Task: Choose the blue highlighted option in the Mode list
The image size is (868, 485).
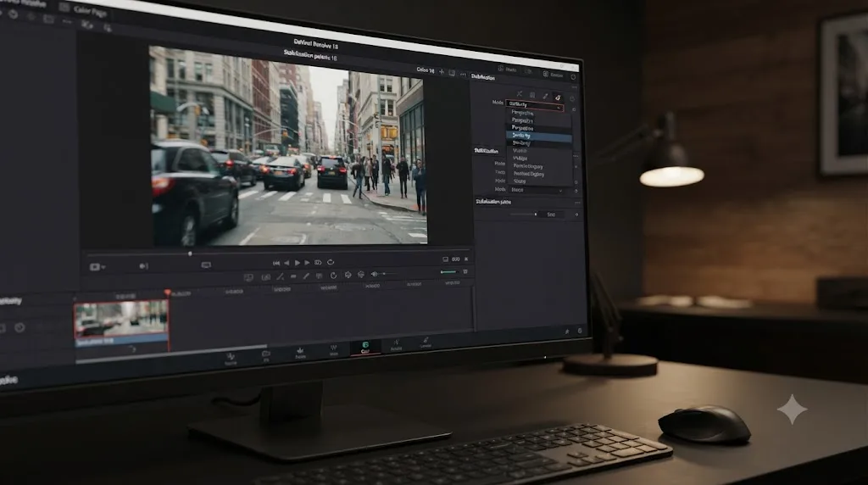Action: [538, 136]
